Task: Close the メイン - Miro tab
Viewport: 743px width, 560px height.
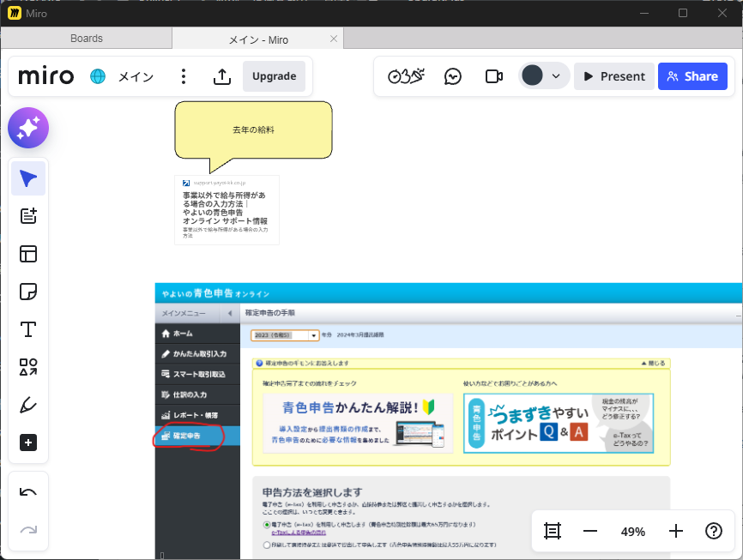Action: (334, 39)
